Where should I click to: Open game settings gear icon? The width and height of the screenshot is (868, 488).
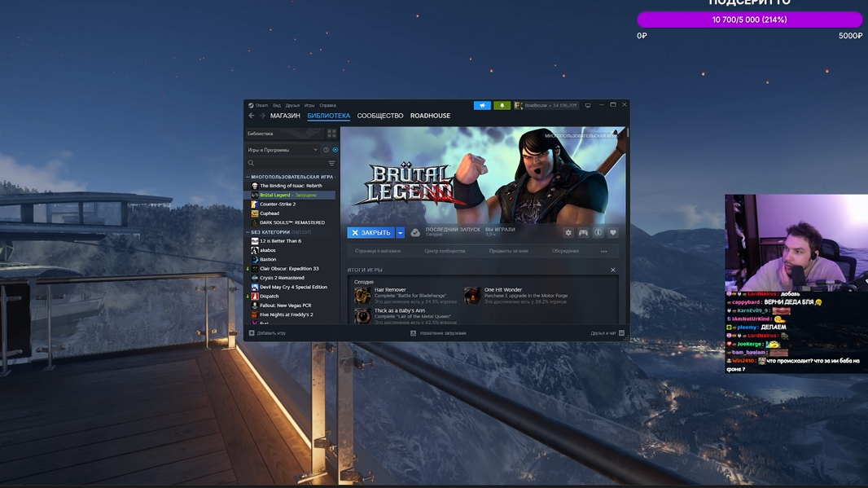[x=568, y=233]
